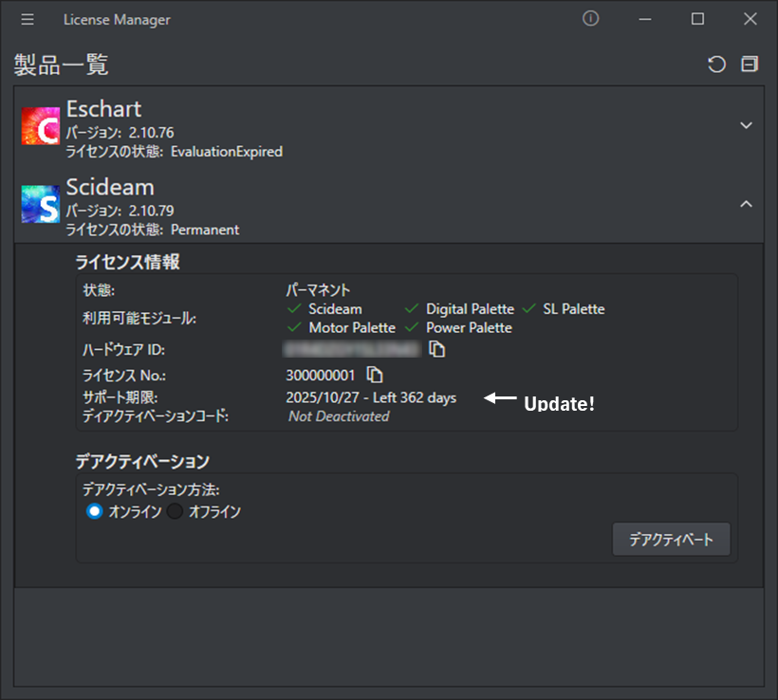
Task: Click the サポート期限 label
Action: click(x=120, y=397)
